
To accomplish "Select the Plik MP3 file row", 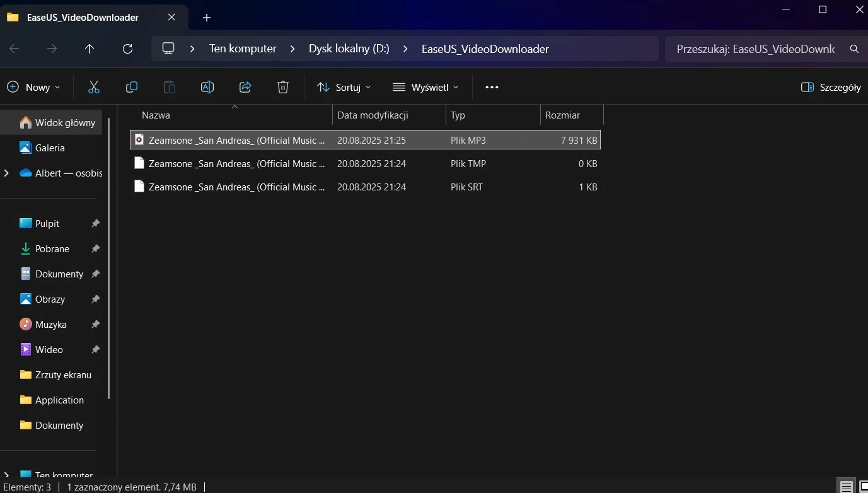I will (365, 140).
